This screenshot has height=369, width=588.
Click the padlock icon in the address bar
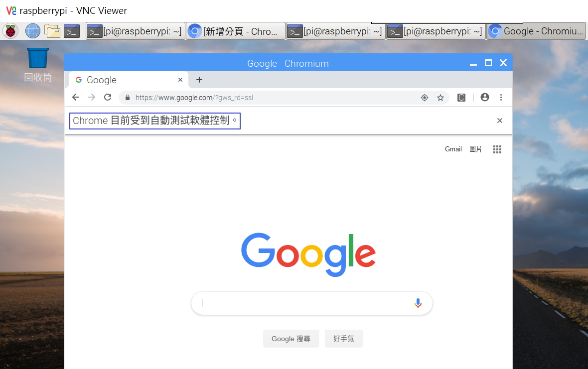point(129,97)
